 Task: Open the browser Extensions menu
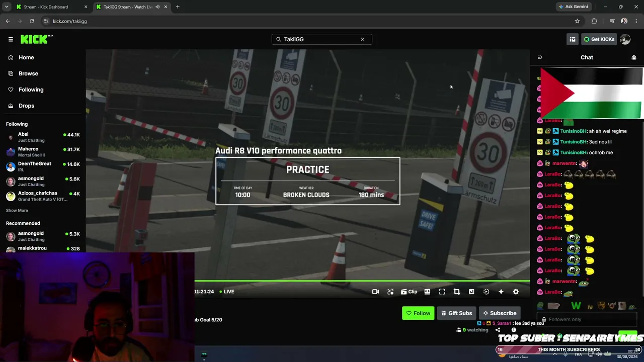point(594,21)
